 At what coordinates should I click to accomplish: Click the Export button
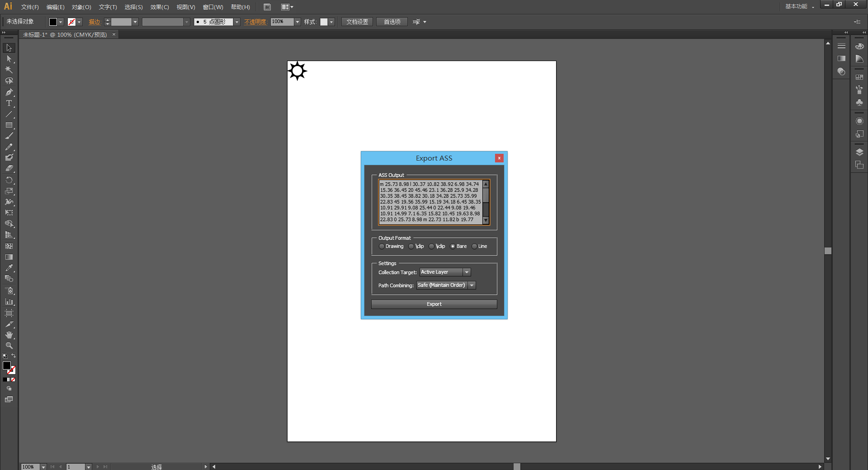click(x=434, y=304)
